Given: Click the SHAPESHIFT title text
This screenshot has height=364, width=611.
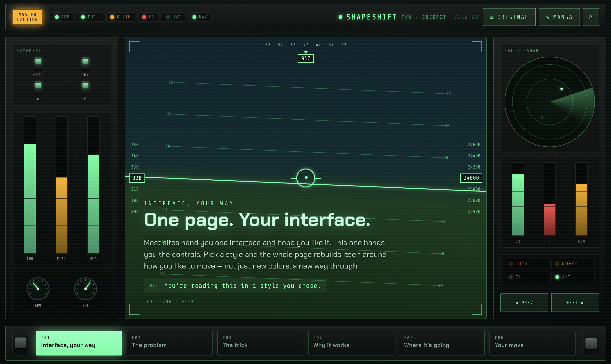Looking at the screenshot, I should tap(371, 17).
